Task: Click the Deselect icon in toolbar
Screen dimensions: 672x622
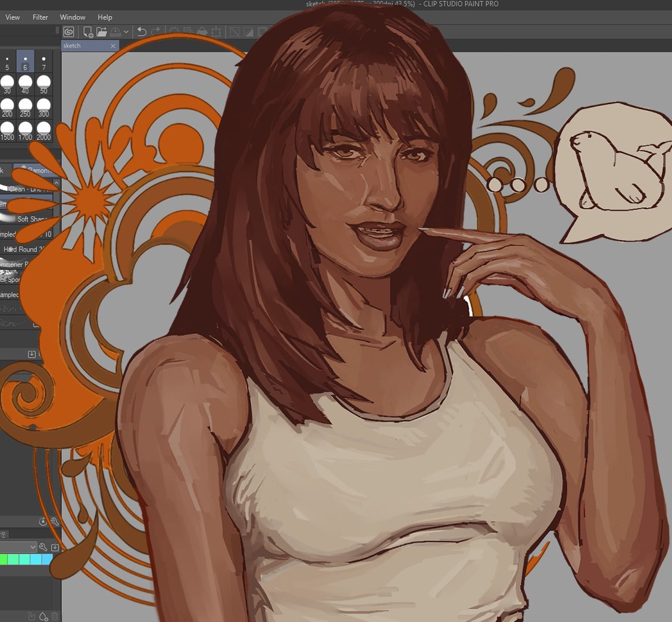Action: (x=235, y=32)
